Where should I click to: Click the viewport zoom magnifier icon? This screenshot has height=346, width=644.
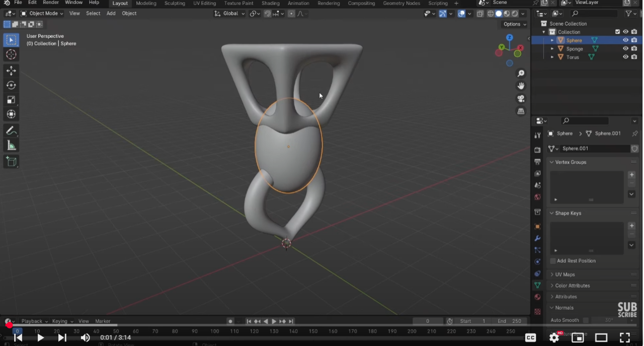pos(521,74)
